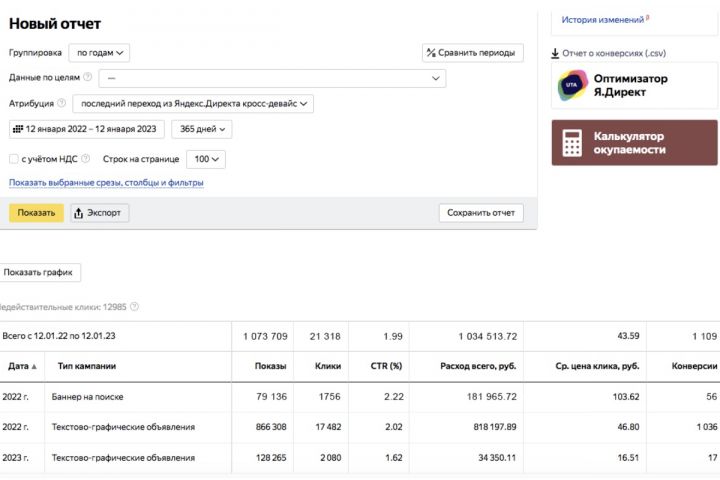Change Строк на странице 100 dropdown
Screen dimensions: 720x480
click(206, 159)
